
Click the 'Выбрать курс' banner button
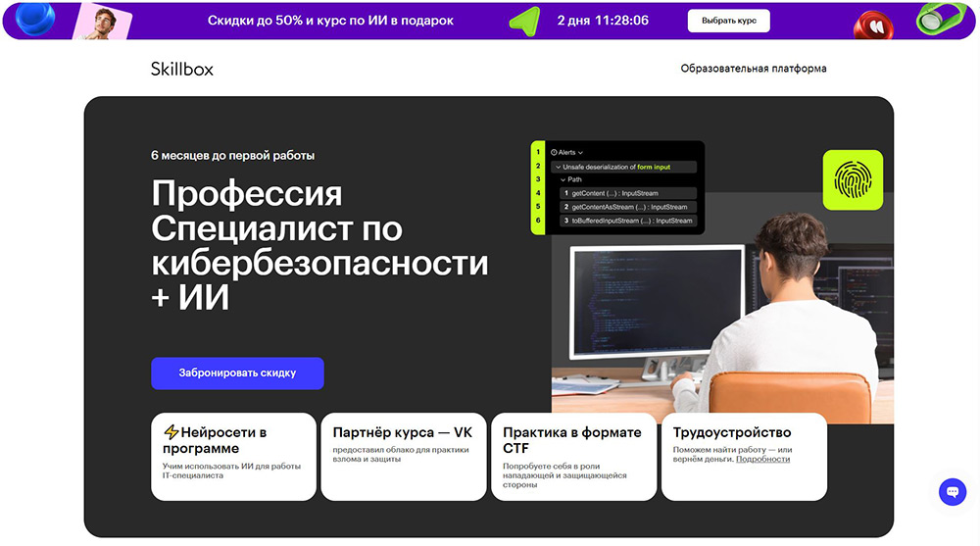pos(729,21)
